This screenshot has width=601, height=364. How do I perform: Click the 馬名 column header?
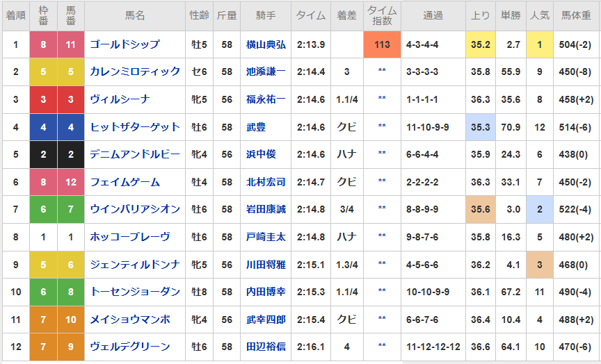[135, 16]
